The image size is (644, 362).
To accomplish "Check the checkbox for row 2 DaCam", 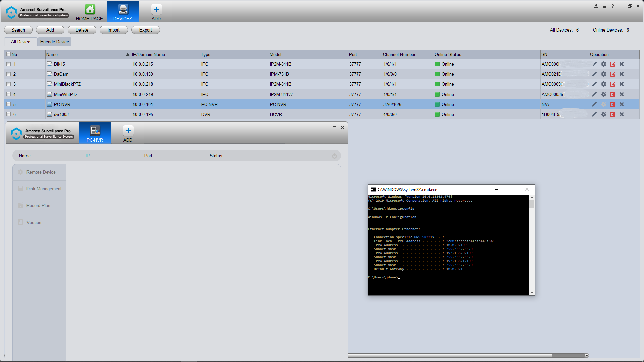I will [9, 74].
